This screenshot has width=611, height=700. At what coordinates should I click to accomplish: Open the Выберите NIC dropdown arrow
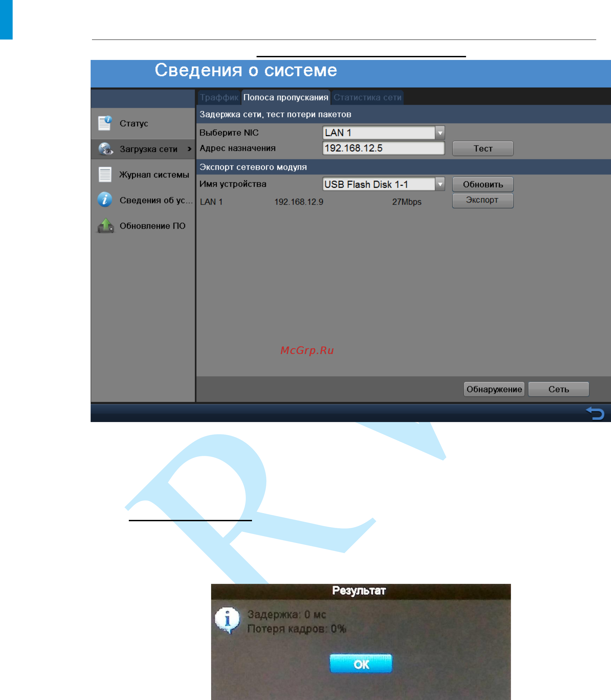point(440,133)
